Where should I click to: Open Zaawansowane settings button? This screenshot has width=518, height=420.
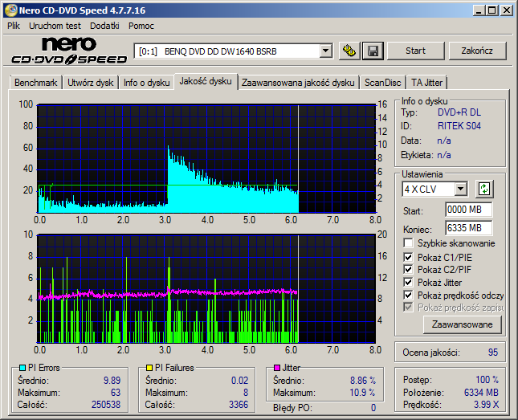pyautogui.click(x=462, y=324)
